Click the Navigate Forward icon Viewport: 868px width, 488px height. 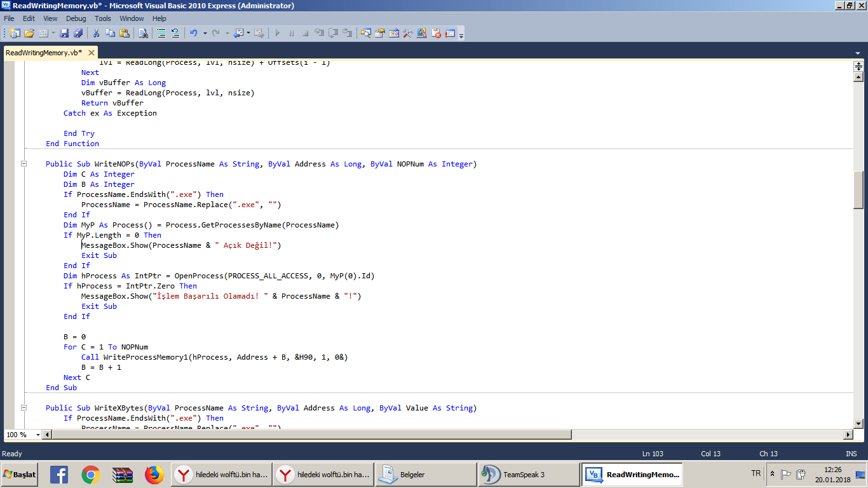[259, 33]
